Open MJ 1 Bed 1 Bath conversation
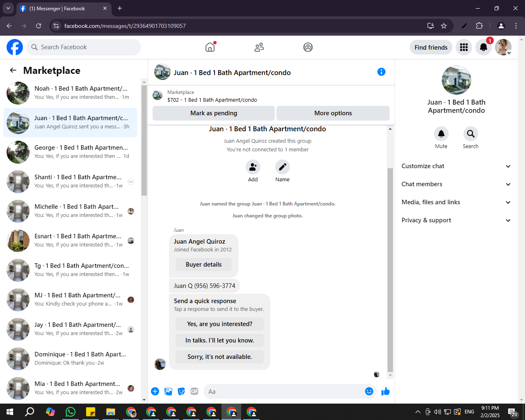This screenshot has height=420, width=525. pyautogui.click(x=71, y=300)
